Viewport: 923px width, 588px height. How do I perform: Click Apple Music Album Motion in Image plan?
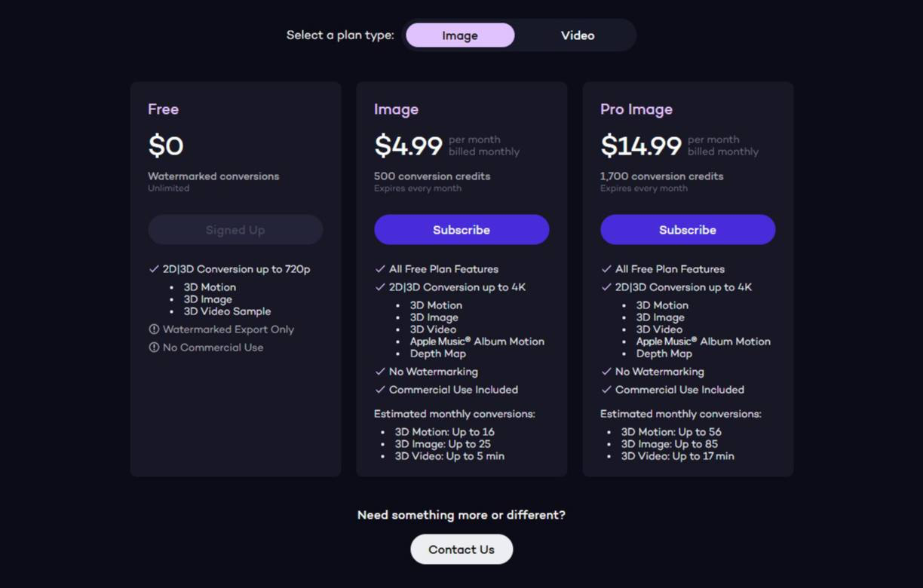pos(477,341)
